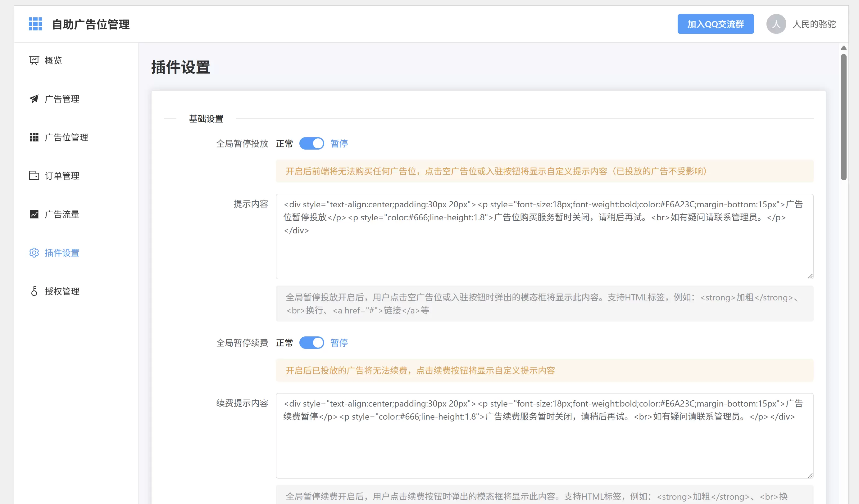Click the 订单管理 folder icon
Viewport: 859px width, 504px height.
[x=34, y=176]
